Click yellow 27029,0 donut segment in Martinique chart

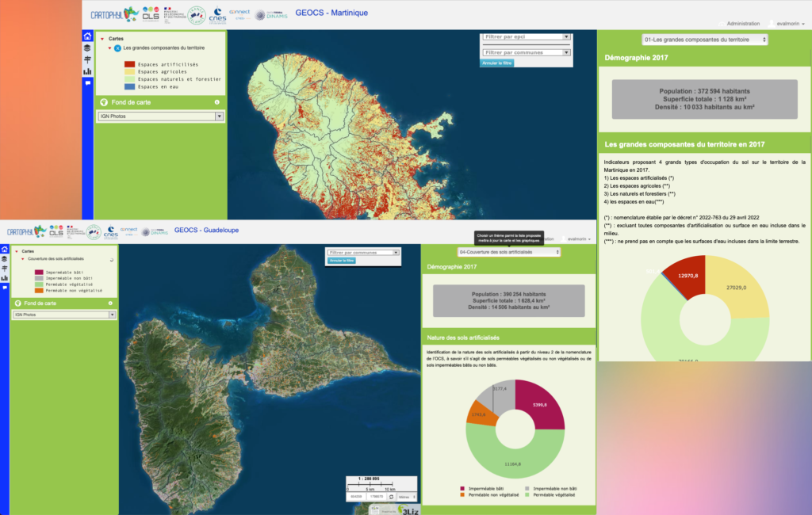click(737, 288)
